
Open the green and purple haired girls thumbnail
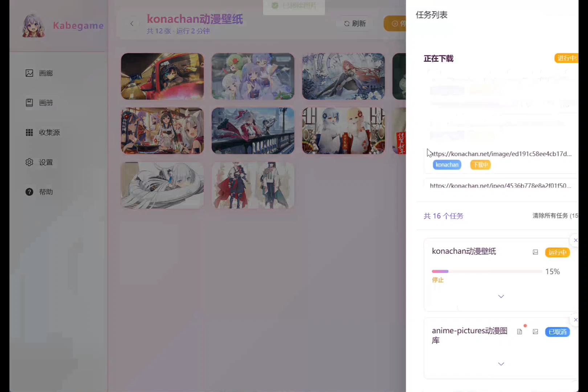click(253, 76)
